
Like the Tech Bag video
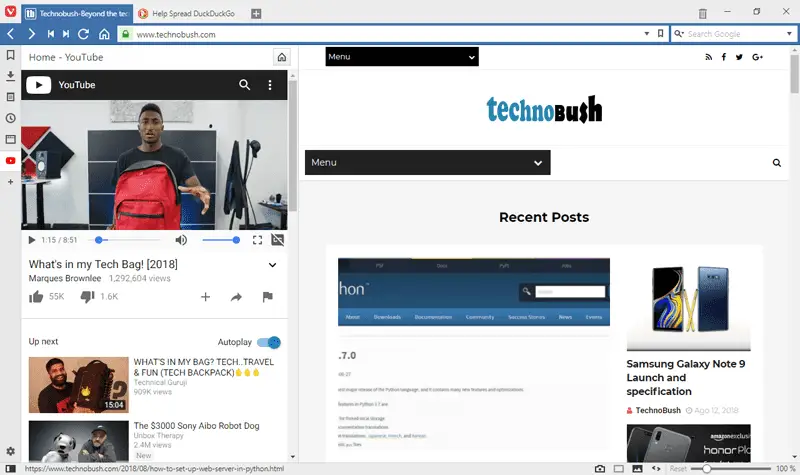36,296
